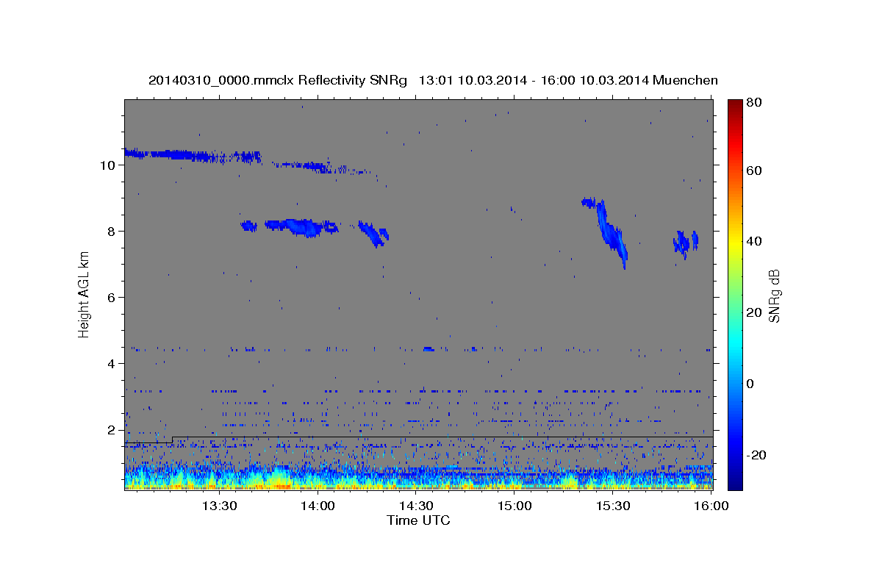Screen dimensions: 882x588
Task: Click the 'Time UTC' axis label
Action: [418, 520]
